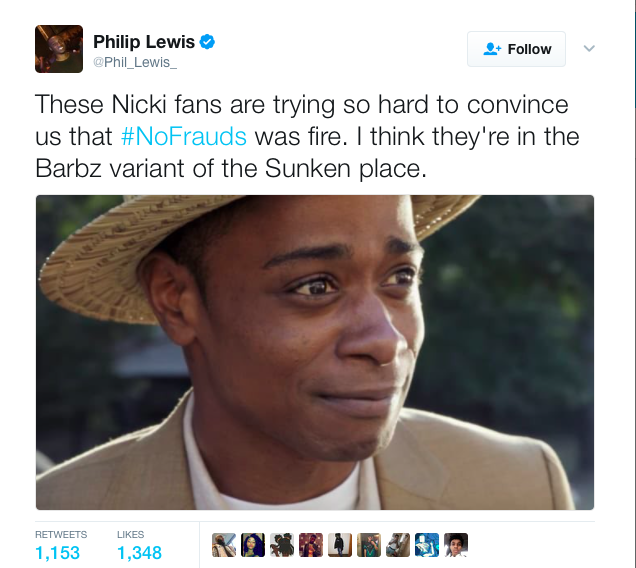
Task: Open the @Phil_Lewis_ handle link
Action: pyautogui.click(x=135, y=62)
